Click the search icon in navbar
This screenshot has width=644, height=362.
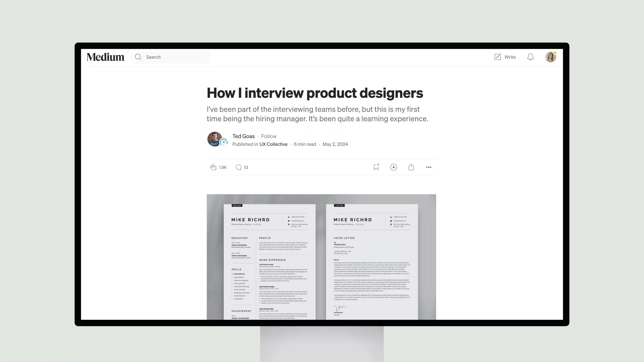coord(138,57)
